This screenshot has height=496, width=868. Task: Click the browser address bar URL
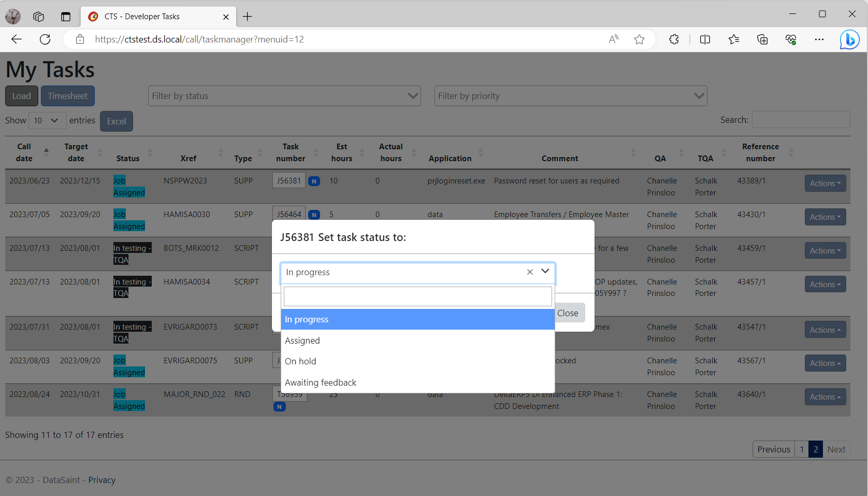pyautogui.click(x=199, y=39)
